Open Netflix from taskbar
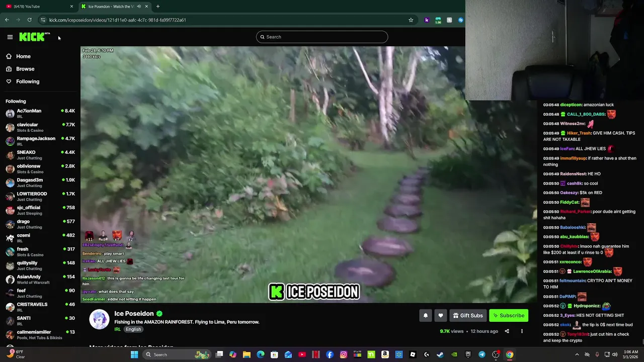Screen dimensions: 644x362 click(x=316, y=354)
